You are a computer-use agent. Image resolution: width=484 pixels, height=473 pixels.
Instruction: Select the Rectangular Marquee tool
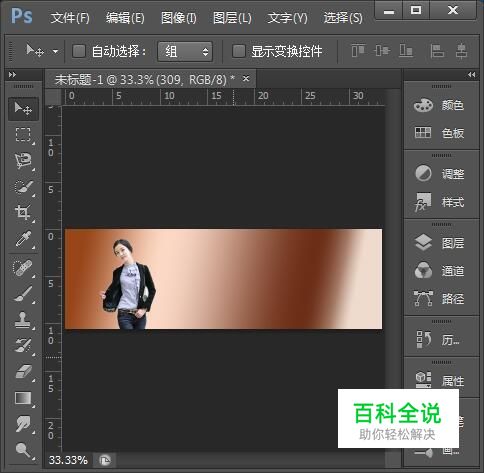click(23, 135)
